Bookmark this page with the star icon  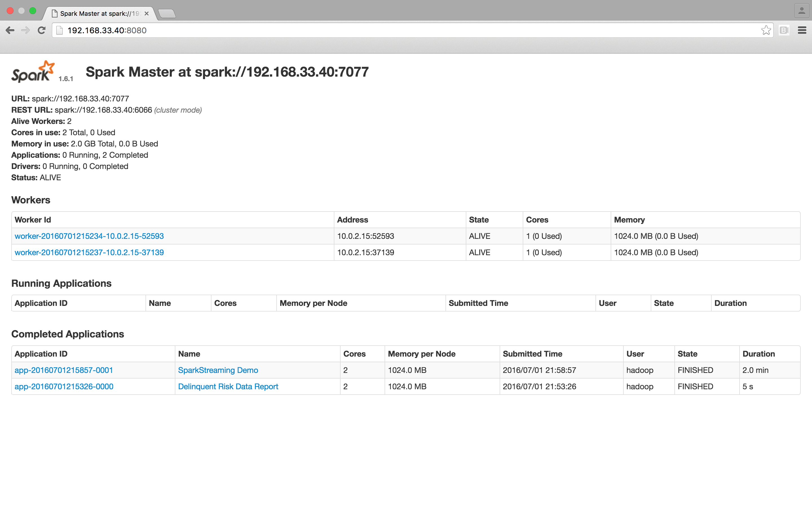click(x=766, y=30)
